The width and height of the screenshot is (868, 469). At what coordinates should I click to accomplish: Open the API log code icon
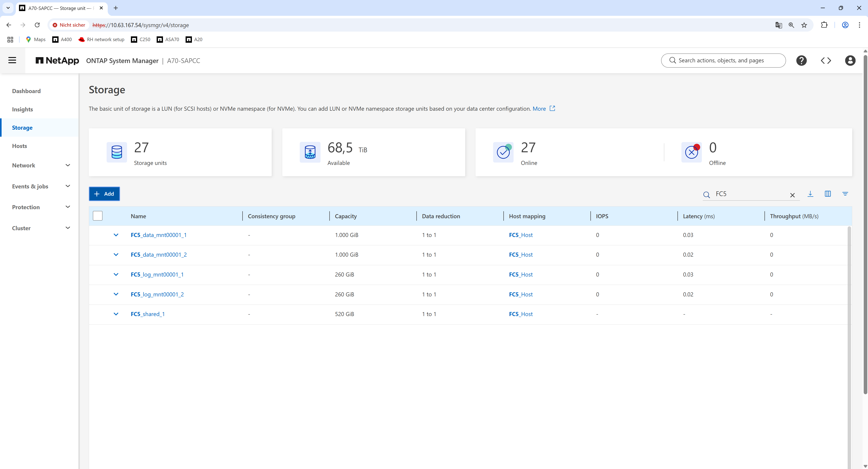[x=826, y=61]
